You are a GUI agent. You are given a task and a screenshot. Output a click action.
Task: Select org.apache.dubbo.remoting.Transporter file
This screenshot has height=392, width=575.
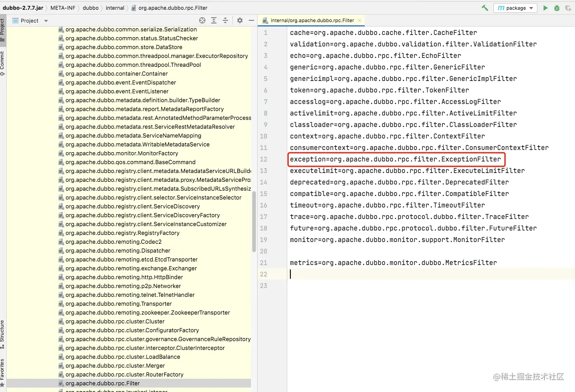click(x=119, y=304)
